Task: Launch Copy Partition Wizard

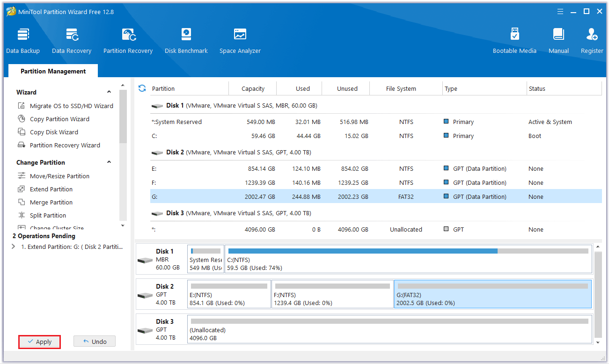Action: pos(54,119)
